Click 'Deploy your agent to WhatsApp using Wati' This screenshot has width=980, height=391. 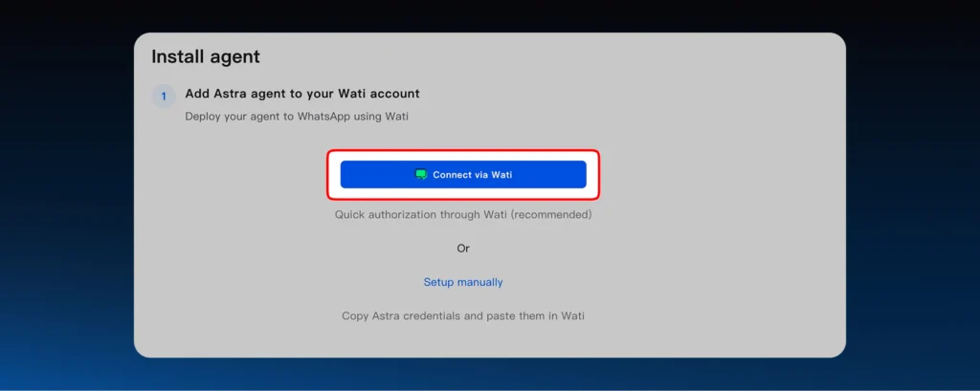click(297, 117)
